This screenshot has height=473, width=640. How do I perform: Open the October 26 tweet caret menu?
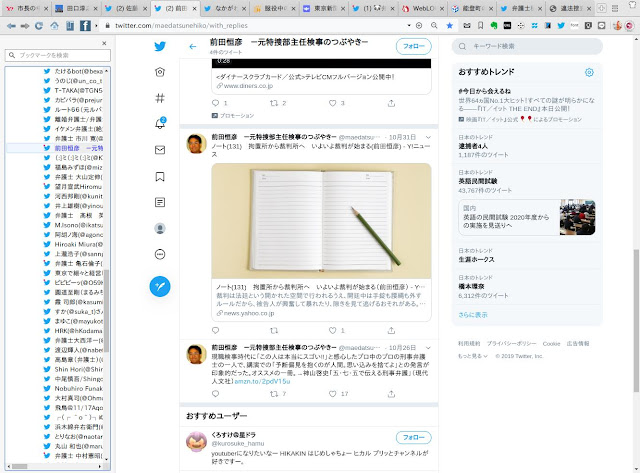428,348
